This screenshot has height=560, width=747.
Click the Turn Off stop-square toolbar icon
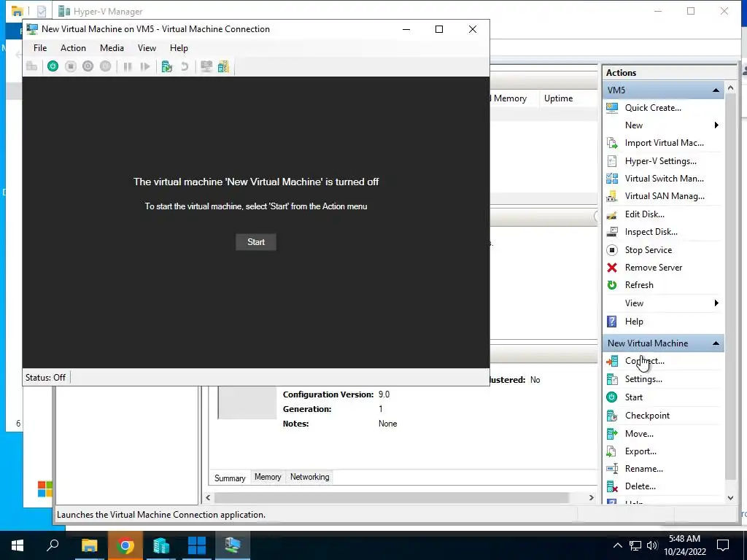71,66
